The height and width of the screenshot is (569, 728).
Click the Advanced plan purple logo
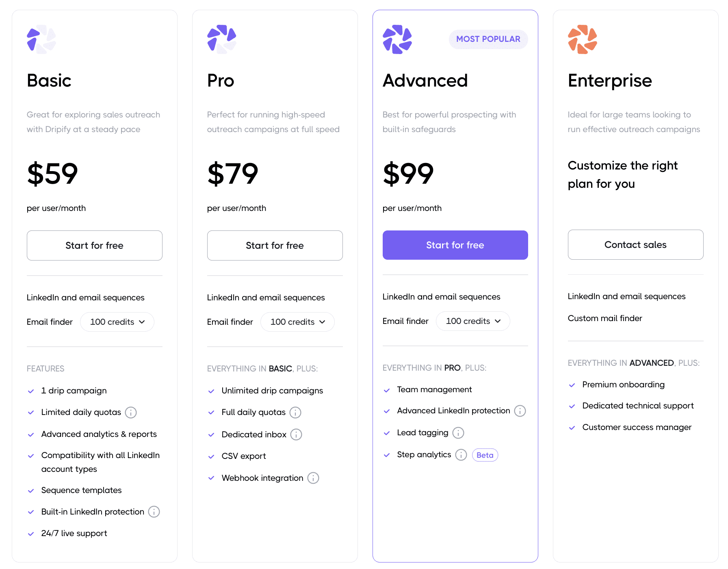coord(397,39)
